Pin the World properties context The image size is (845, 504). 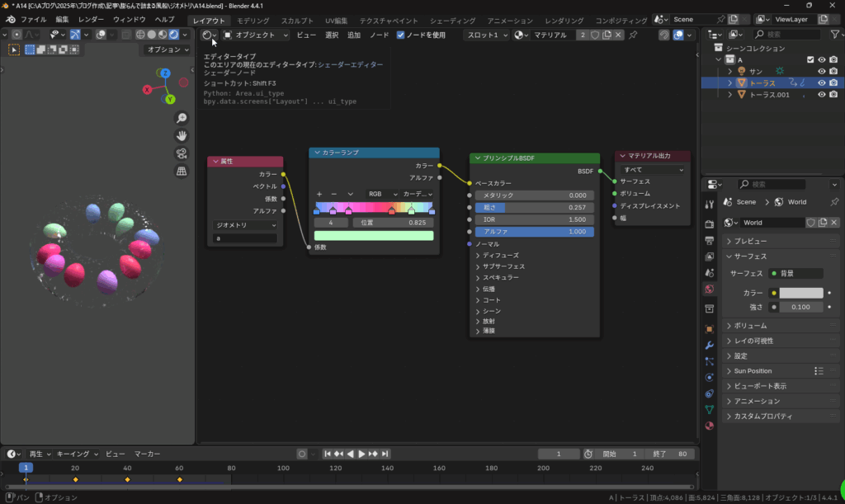click(834, 202)
